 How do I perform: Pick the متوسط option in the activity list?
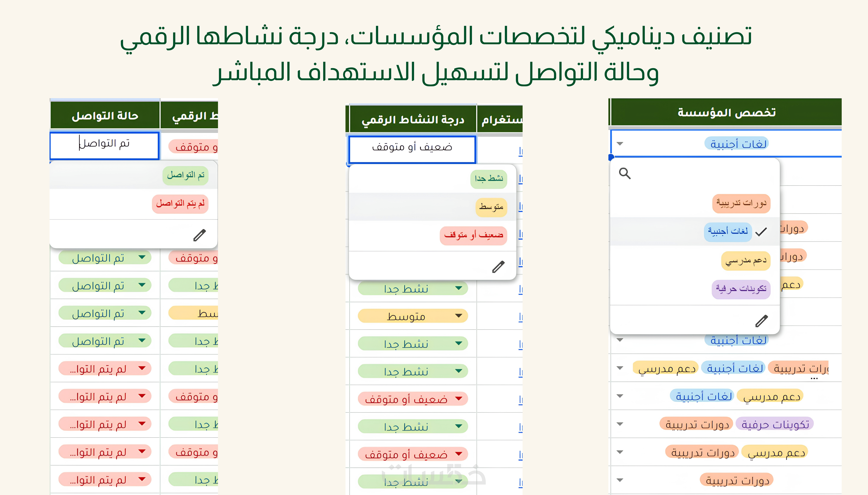(491, 207)
